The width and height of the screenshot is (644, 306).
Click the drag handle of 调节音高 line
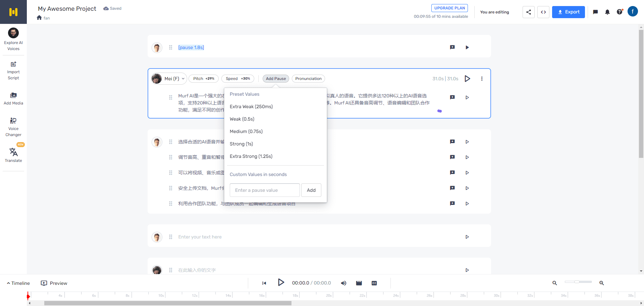(171, 157)
